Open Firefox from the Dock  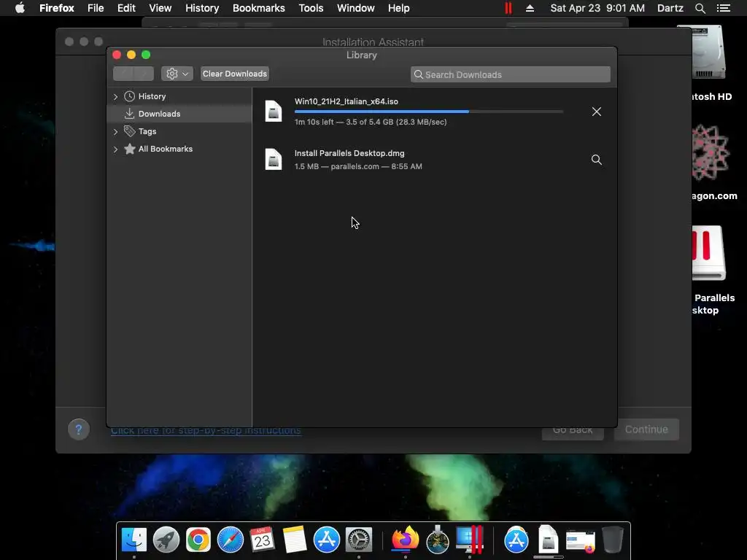point(406,539)
